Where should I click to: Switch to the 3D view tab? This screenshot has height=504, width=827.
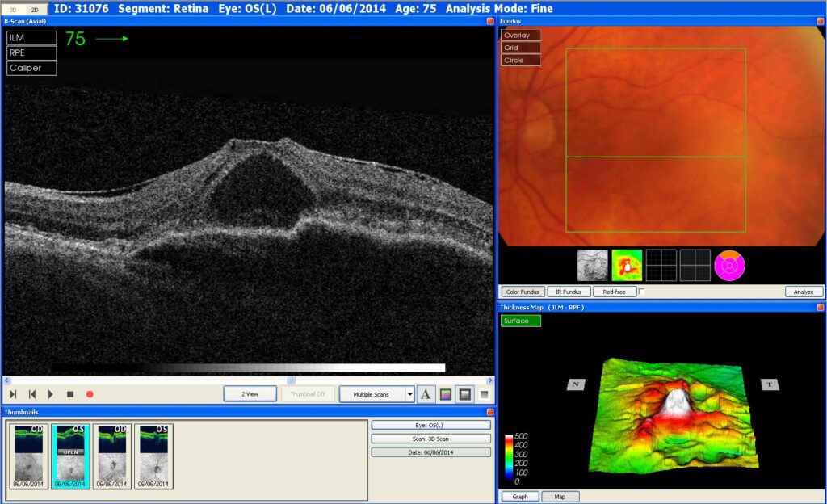[13, 10]
